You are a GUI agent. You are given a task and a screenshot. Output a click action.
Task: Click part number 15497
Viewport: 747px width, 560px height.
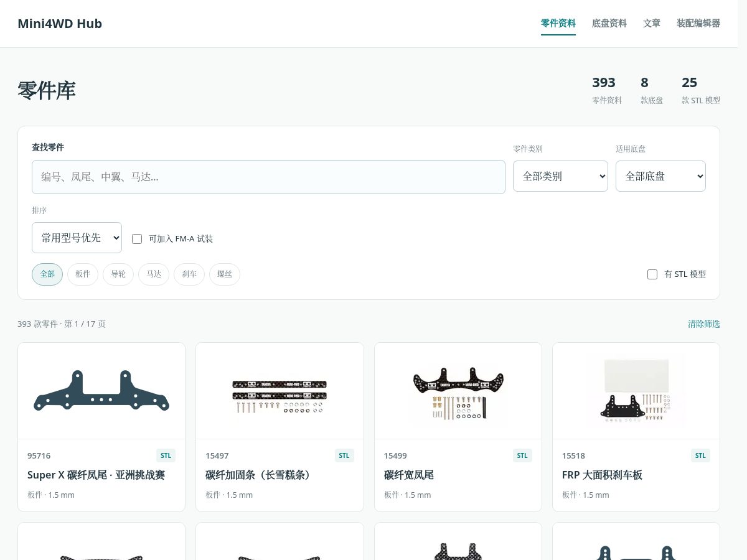(x=217, y=455)
